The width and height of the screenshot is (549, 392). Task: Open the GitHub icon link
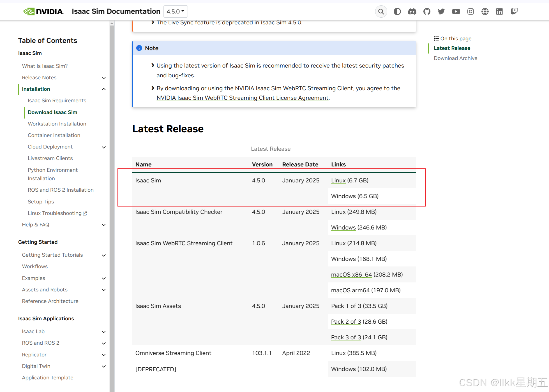pyautogui.click(x=427, y=11)
